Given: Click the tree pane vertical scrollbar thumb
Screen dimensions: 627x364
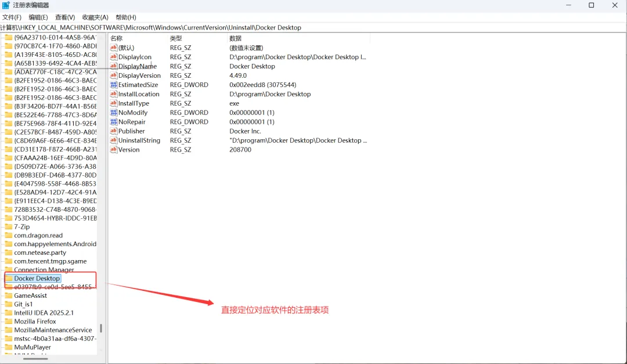Looking at the screenshot, I should [x=101, y=329].
